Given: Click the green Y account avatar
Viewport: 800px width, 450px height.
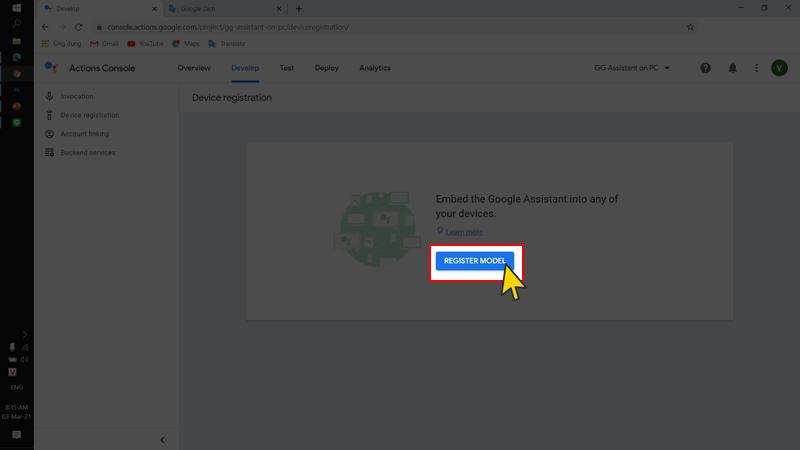Looking at the screenshot, I should pos(779,68).
